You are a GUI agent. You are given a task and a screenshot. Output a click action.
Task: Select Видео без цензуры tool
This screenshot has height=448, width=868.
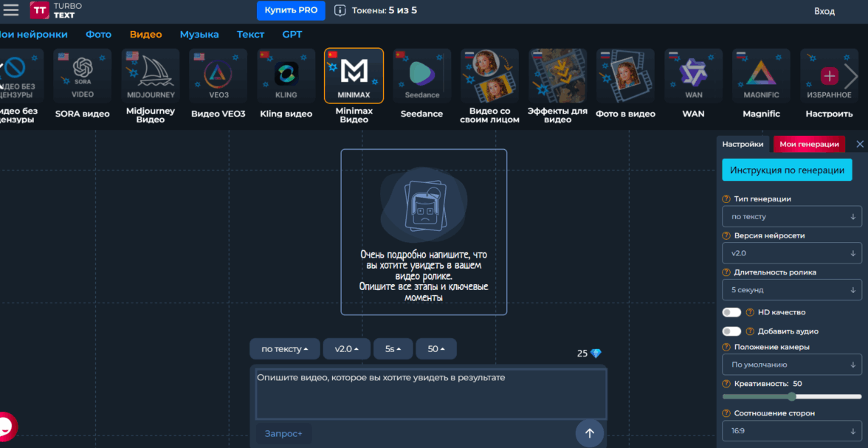coord(19,86)
